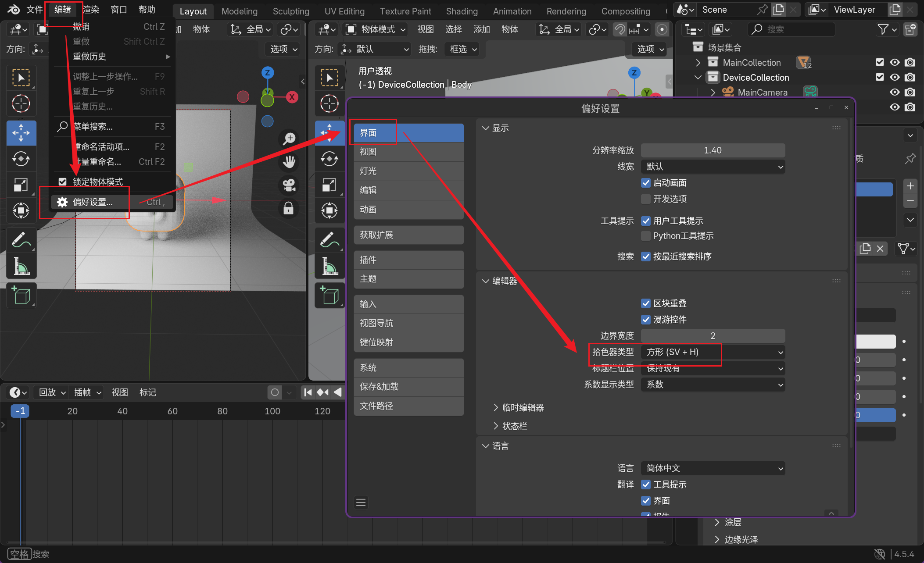Select the Measure tool in left viewport
Viewport: 924px width, 563px height.
point(21,266)
